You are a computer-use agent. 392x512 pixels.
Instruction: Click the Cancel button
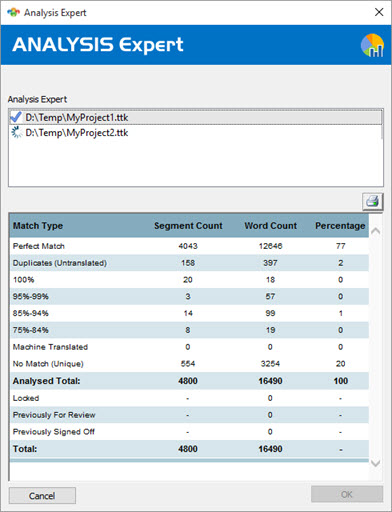[x=42, y=496]
